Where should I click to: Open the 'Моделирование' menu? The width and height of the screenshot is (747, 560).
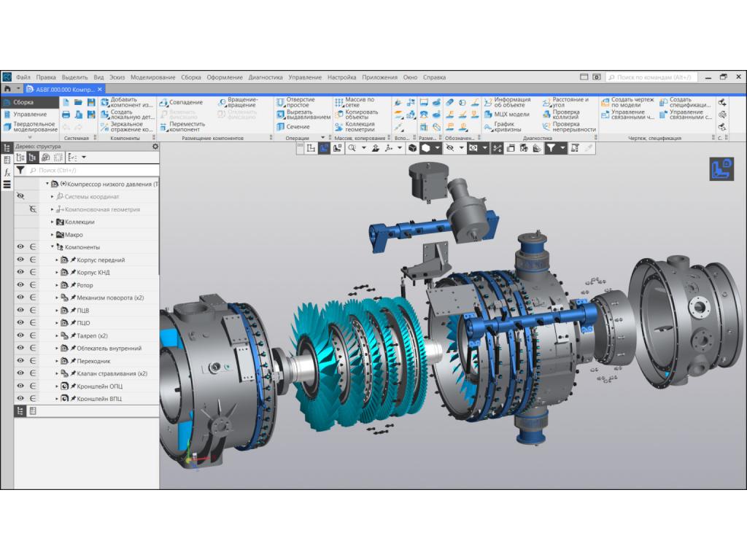tap(152, 77)
